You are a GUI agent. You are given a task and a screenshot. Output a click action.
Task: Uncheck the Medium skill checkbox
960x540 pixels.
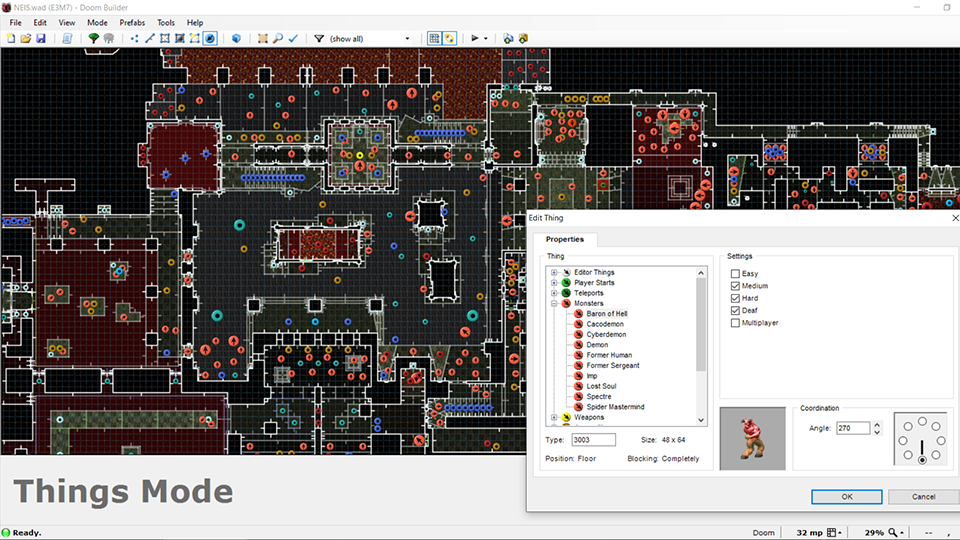(735, 286)
